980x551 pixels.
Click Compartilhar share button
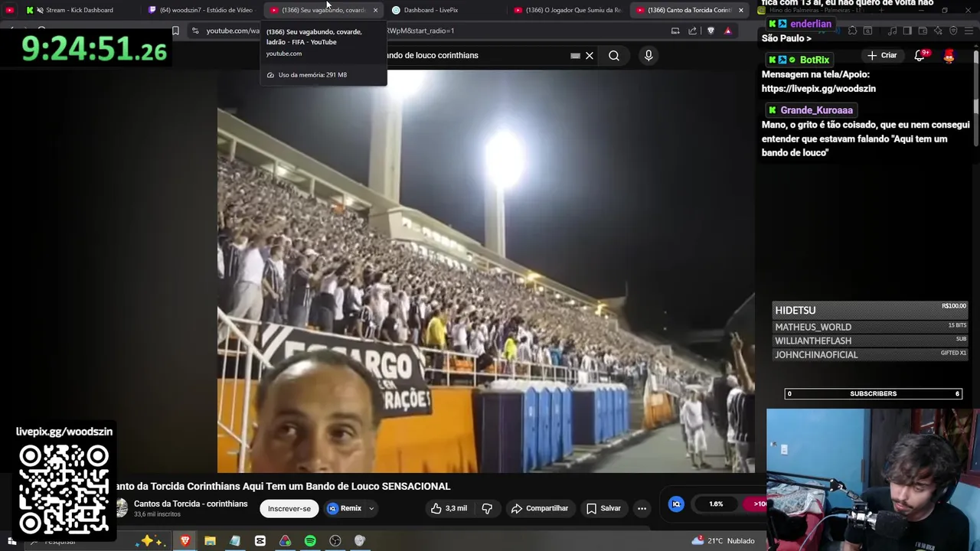(x=540, y=508)
